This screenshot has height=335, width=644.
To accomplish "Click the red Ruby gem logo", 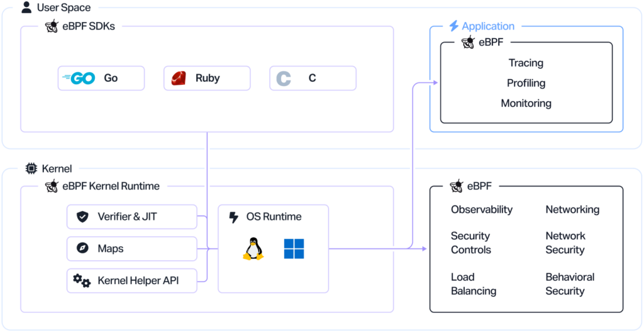I will tap(179, 78).
